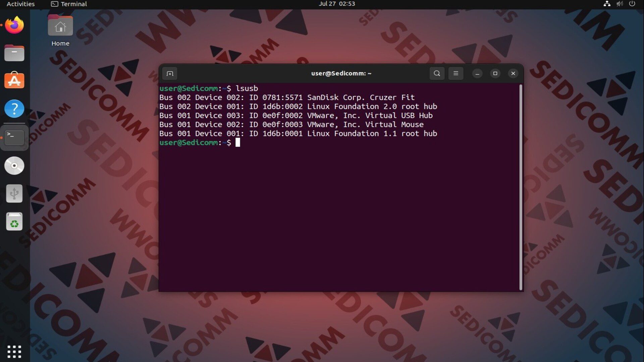
Task: Show Applications grid
Action: pyautogui.click(x=14, y=352)
